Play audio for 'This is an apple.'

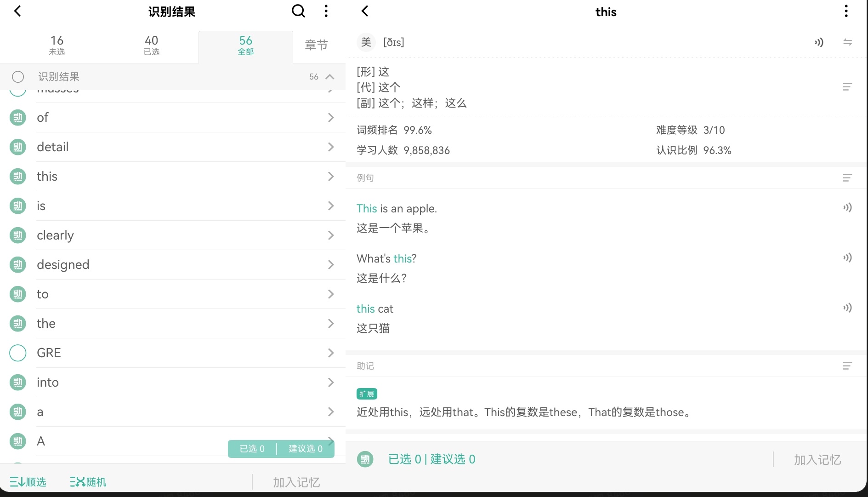click(x=847, y=208)
